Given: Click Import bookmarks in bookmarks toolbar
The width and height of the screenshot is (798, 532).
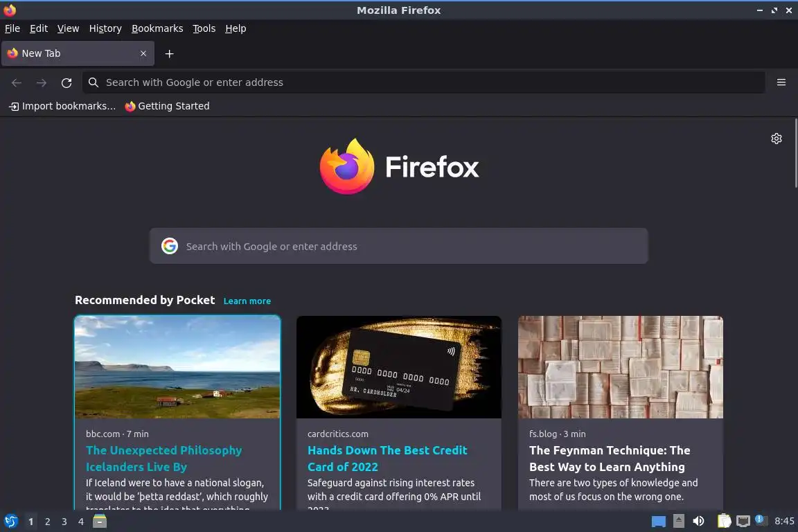Looking at the screenshot, I should tap(62, 106).
